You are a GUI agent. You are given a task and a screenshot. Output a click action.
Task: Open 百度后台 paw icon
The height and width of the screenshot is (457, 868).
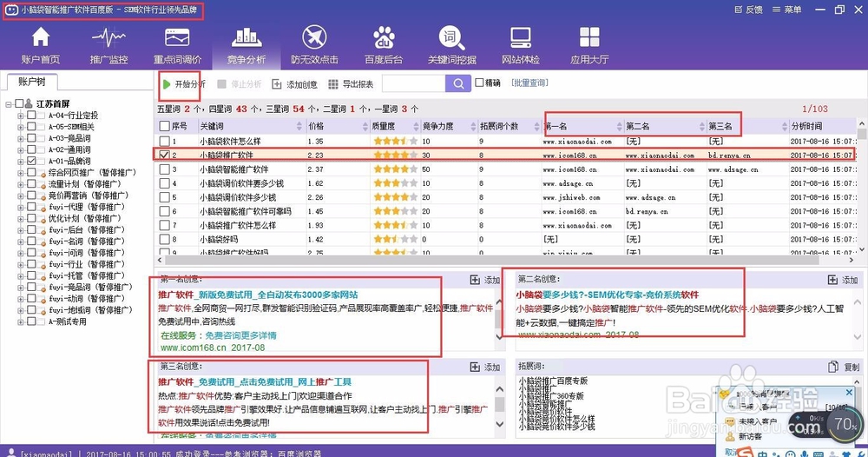(384, 37)
